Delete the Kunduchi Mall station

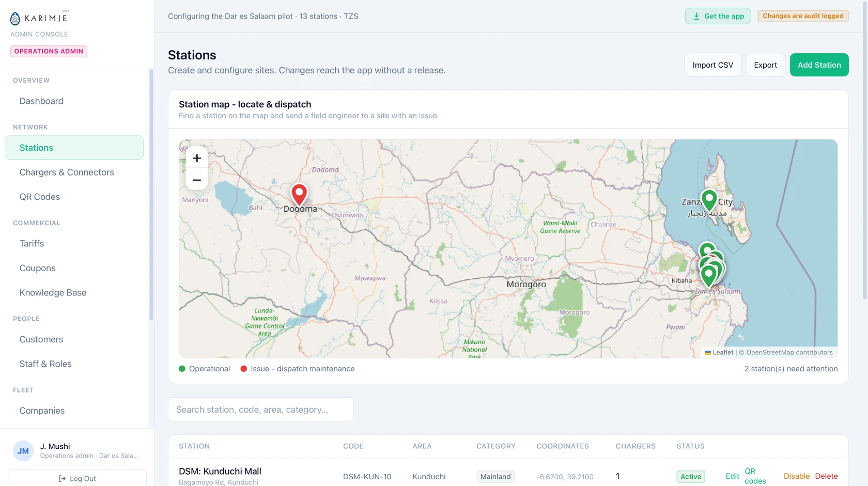pyautogui.click(x=826, y=476)
